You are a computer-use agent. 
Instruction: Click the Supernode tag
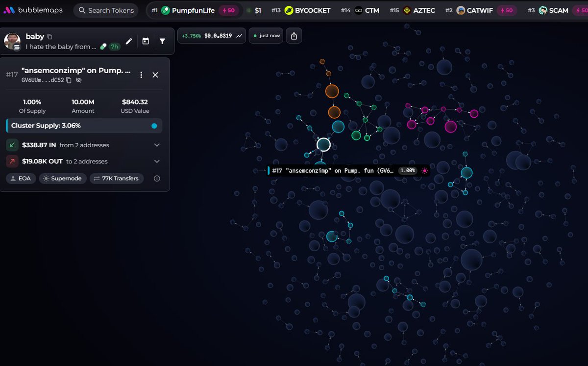63,179
